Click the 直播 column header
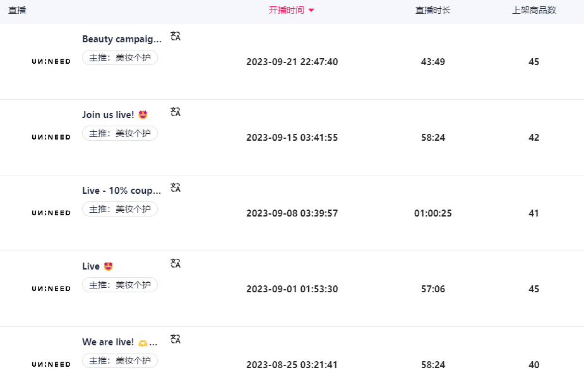The width and height of the screenshot is (584, 392). (x=17, y=10)
